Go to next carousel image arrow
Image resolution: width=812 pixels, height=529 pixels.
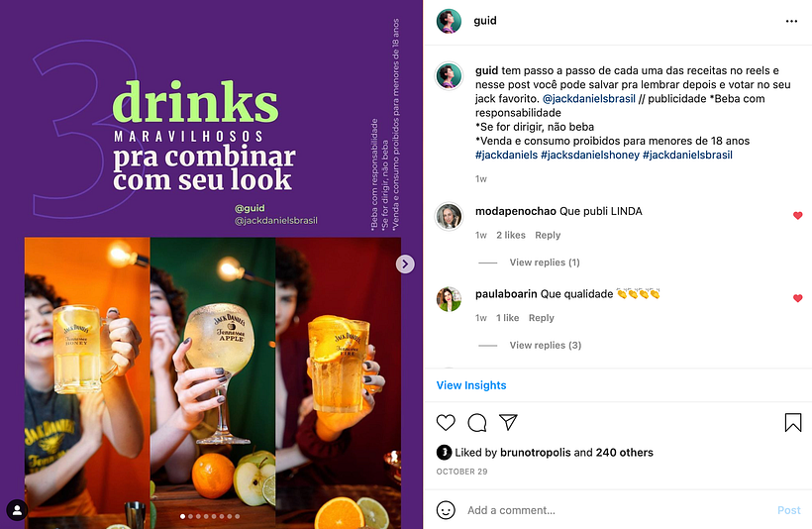point(405,264)
